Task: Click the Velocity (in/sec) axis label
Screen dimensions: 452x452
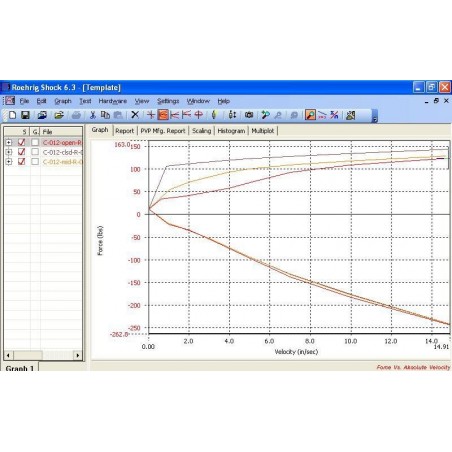Action: 296,352
